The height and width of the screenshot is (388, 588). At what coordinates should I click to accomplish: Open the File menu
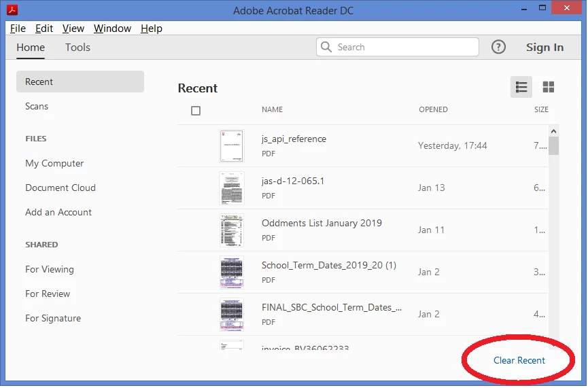(x=18, y=29)
